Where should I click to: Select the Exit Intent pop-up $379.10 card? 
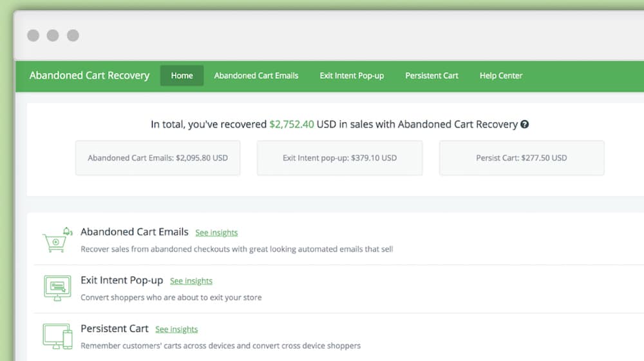click(339, 158)
